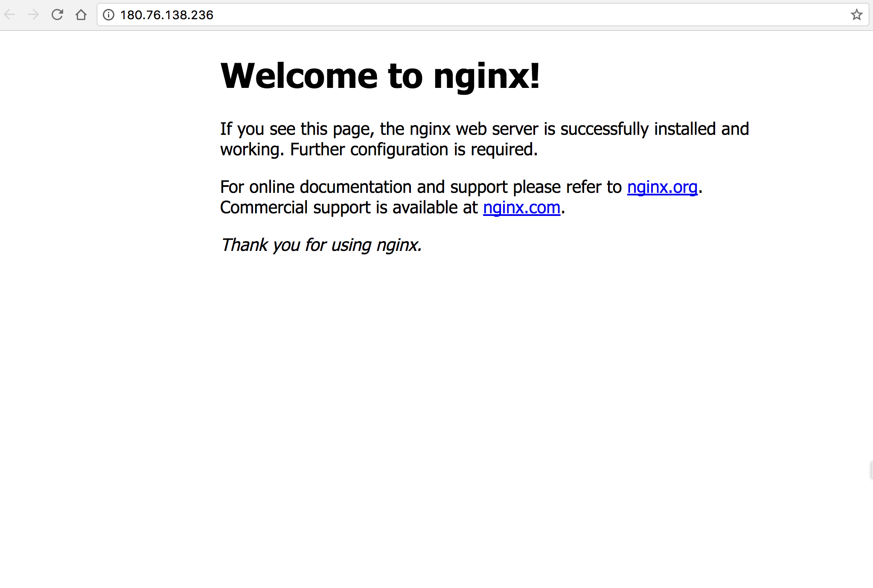View site information icon in address bar
Viewport: 873px width, 588px height.
109,15
